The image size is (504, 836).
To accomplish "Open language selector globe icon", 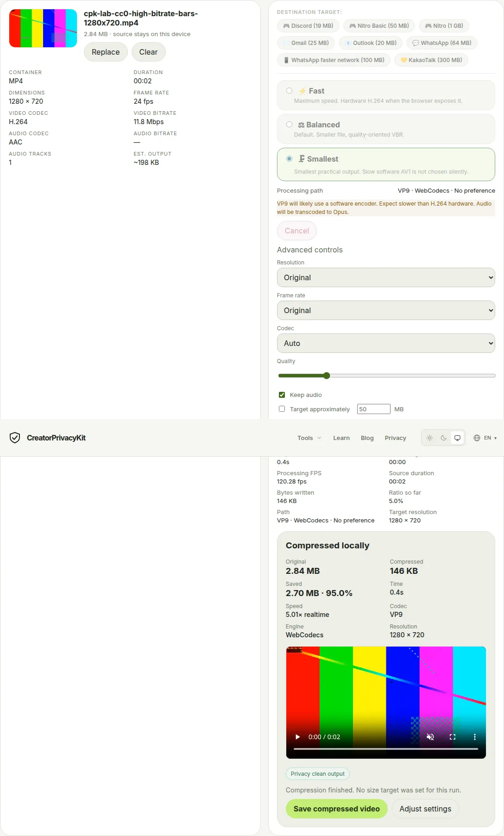I will (x=477, y=438).
